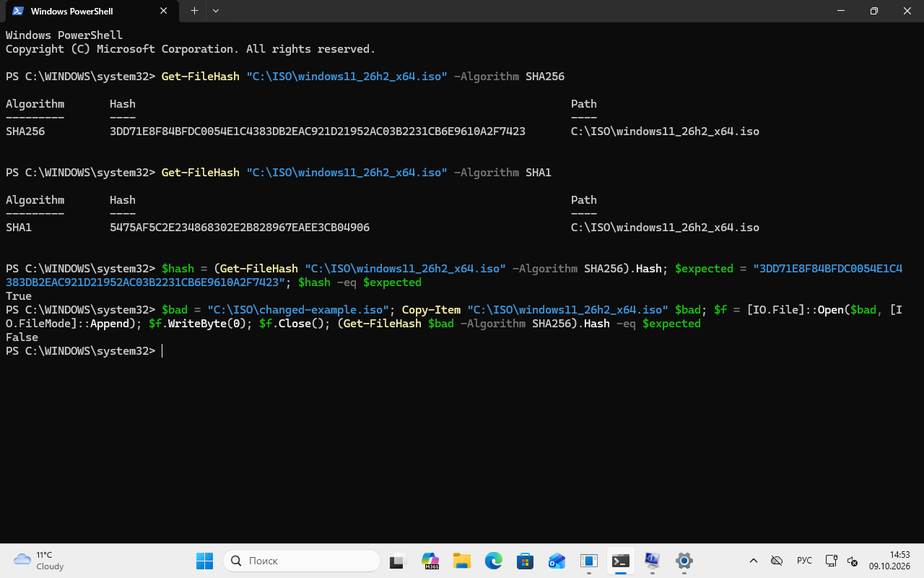Open Outlook from the taskbar
Viewport: 924px width, 578px height.
click(x=557, y=561)
